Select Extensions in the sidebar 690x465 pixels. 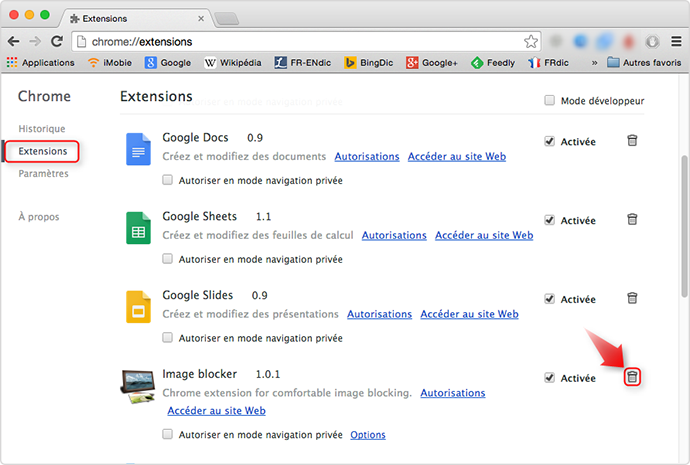(43, 151)
